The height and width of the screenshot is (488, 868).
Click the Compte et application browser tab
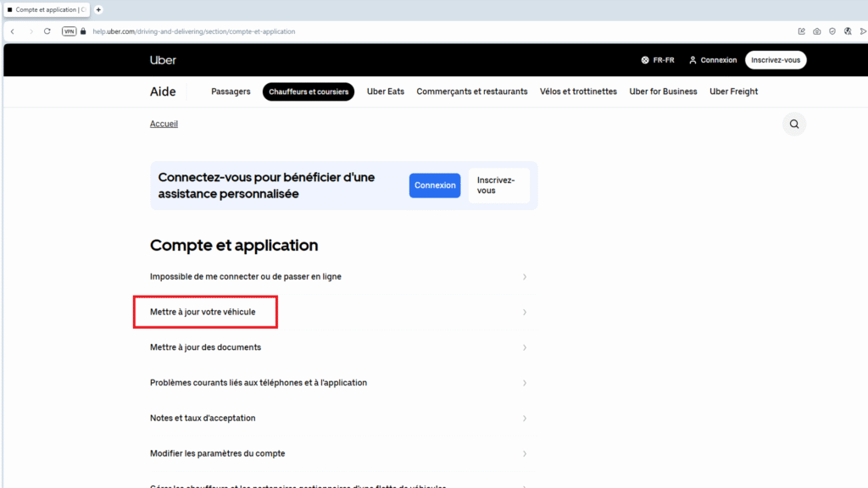tap(47, 9)
